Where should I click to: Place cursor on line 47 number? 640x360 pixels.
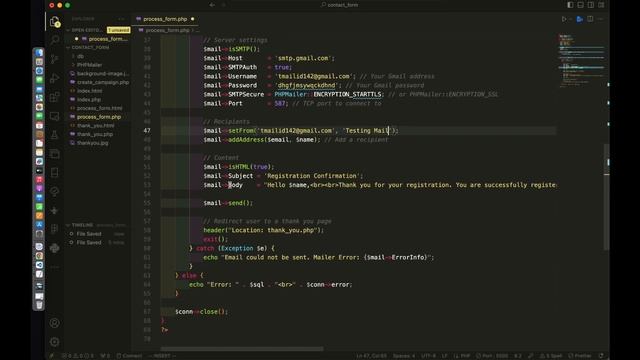147,131
